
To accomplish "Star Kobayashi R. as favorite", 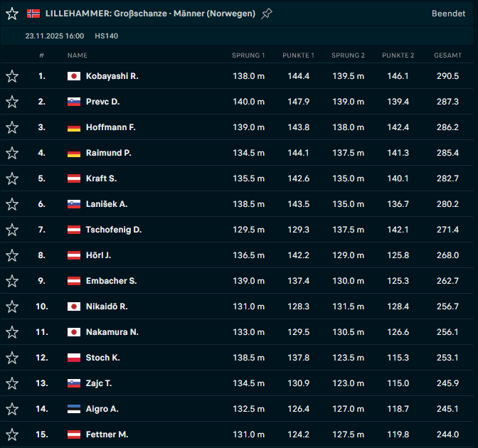I will 12,76.
